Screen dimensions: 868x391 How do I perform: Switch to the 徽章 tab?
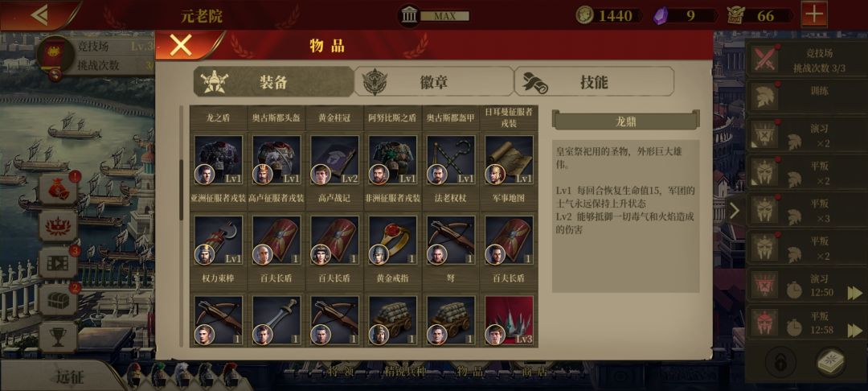pos(433,82)
